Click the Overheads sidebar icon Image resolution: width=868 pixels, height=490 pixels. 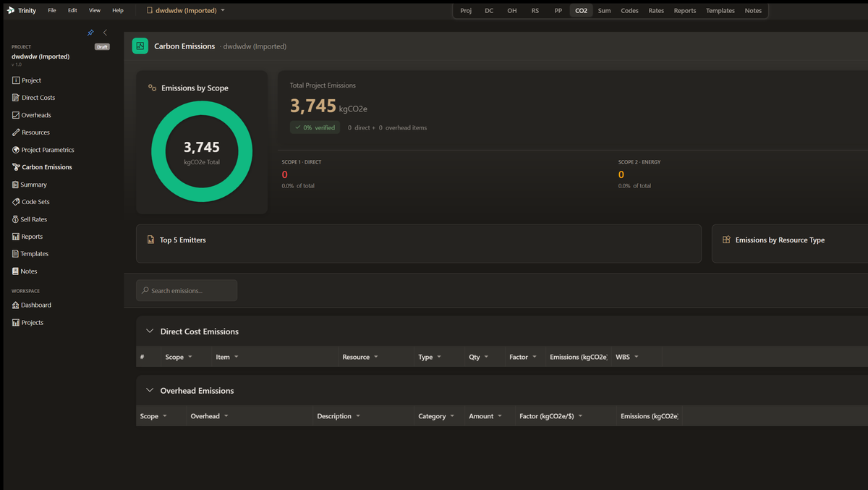pos(16,115)
